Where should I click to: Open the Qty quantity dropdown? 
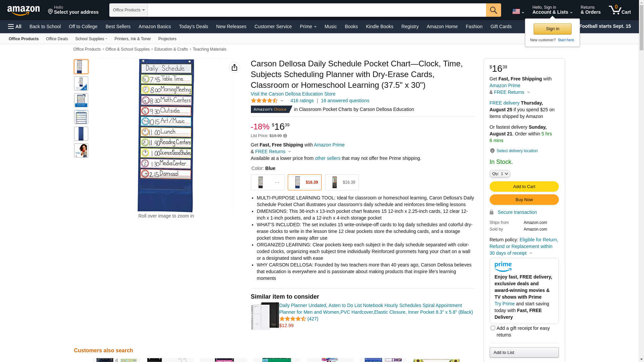pyautogui.click(x=499, y=174)
